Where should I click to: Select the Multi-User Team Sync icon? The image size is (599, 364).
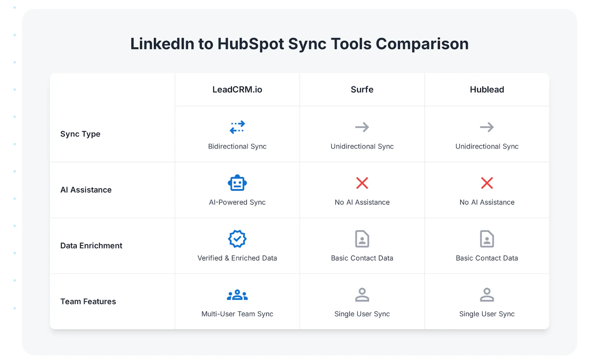point(237,295)
